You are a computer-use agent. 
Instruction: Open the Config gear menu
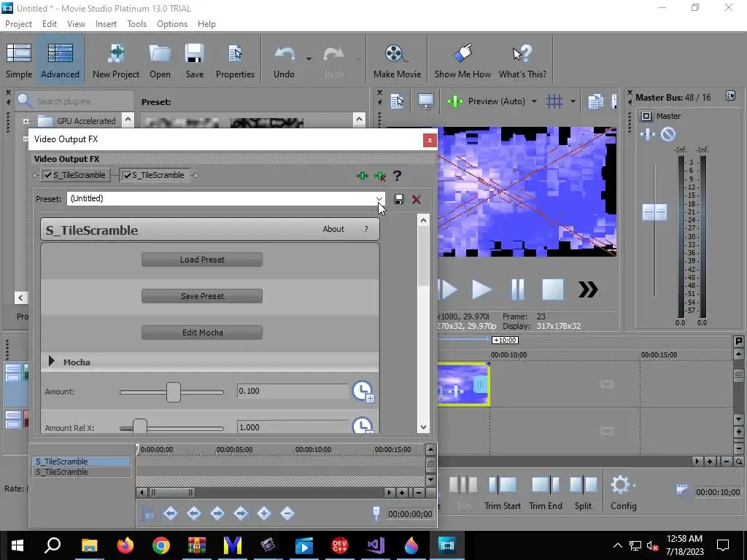tap(623, 493)
